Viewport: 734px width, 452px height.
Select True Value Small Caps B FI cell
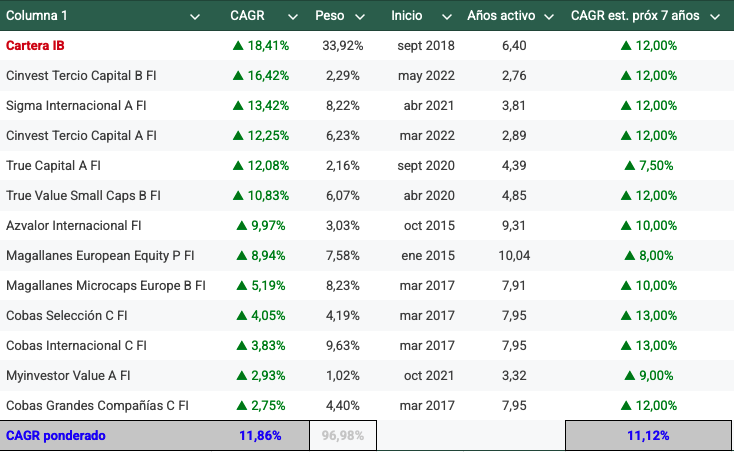(83, 195)
